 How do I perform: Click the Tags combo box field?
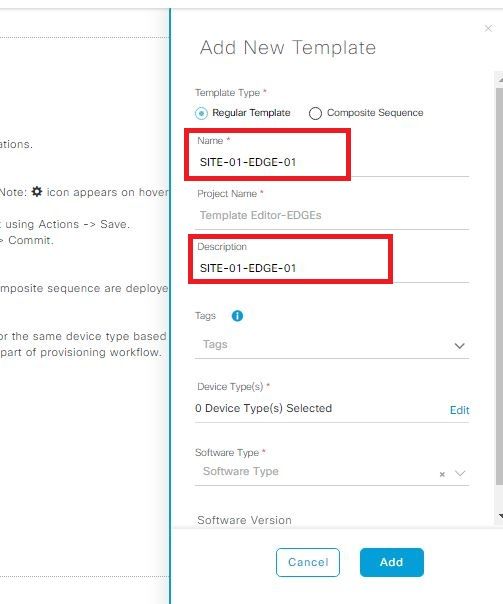tap(332, 345)
